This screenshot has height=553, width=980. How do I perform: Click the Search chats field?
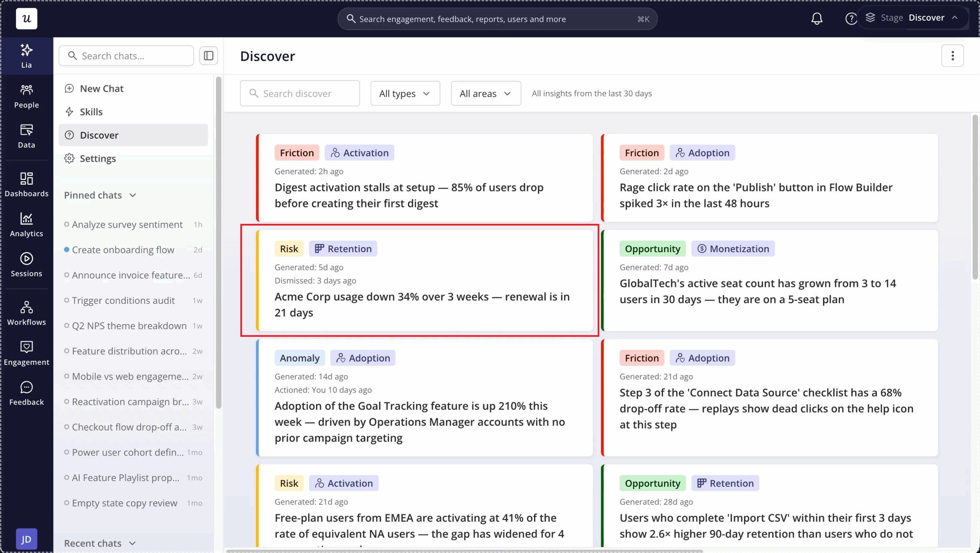click(x=126, y=56)
